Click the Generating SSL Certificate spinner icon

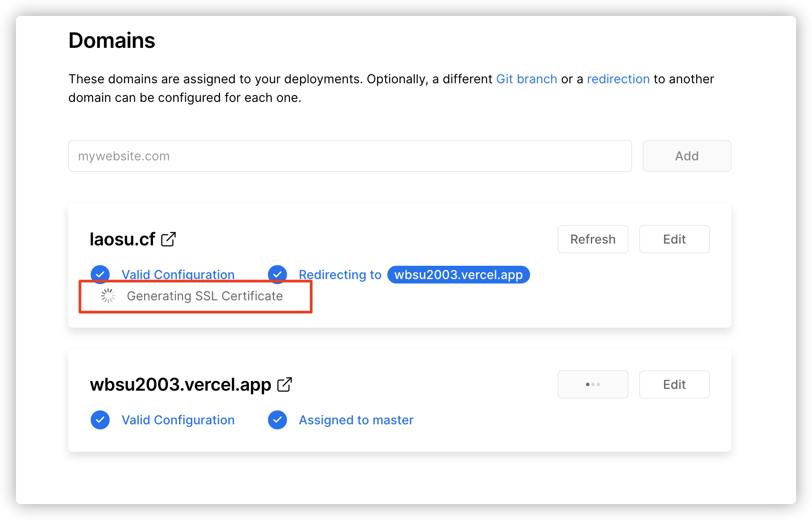coord(108,296)
